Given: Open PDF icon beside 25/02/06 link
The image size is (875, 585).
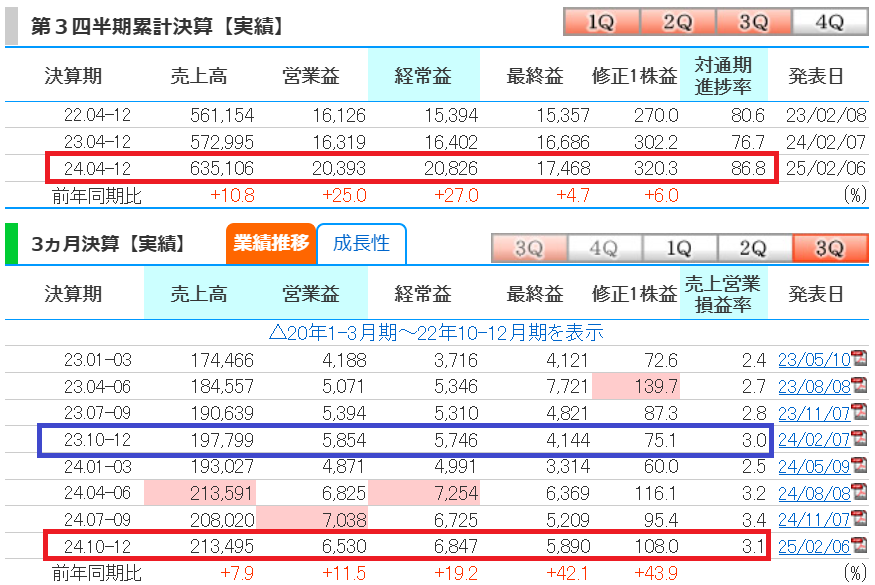Looking at the screenshot, I should click(x=859, y=545).
